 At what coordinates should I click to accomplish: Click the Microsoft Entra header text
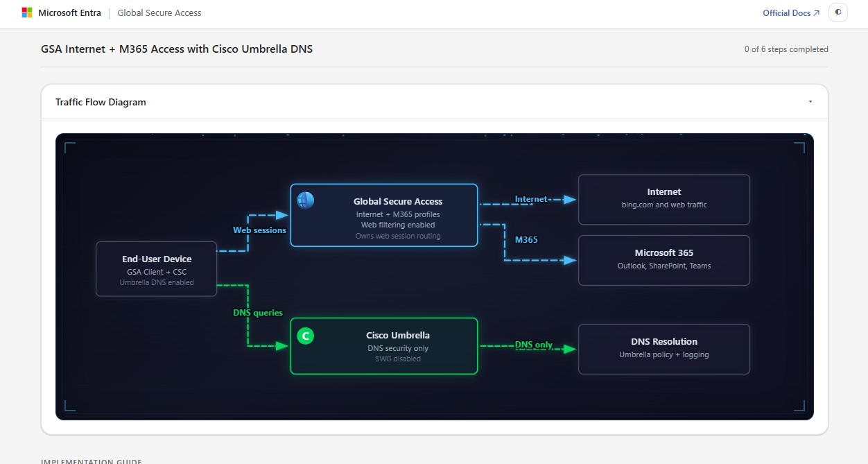(69, 12)
